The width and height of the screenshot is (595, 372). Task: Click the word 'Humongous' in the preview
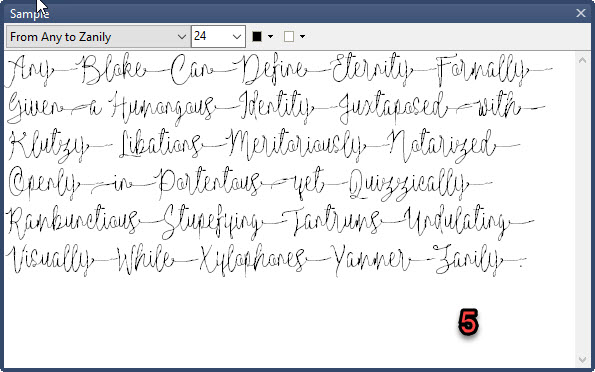click(x=162, y=107)
